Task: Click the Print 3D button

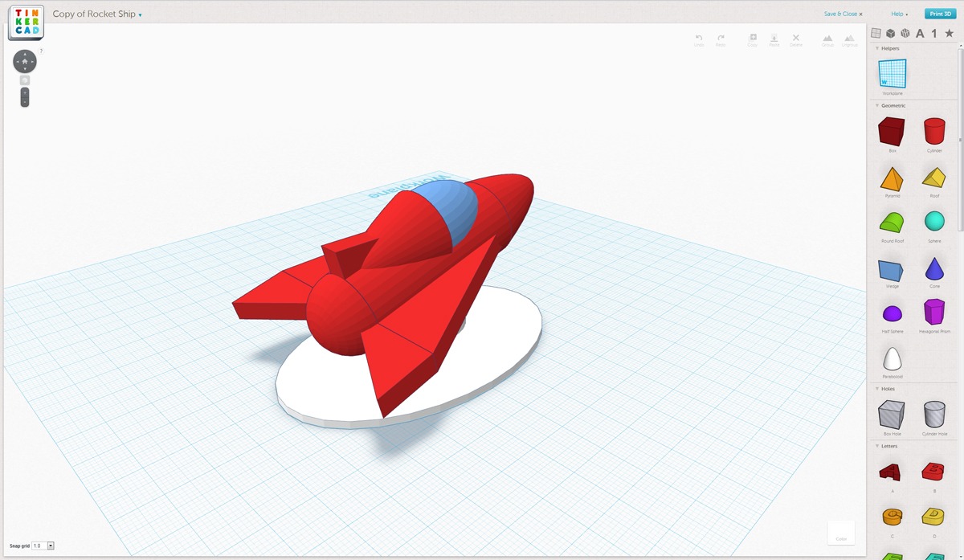Action: 940,14
